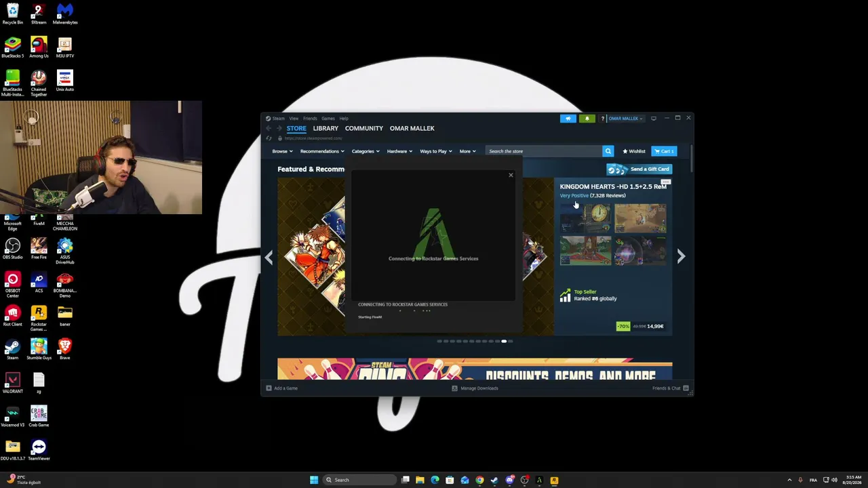Click Send a Gift Card

(639, 169)
